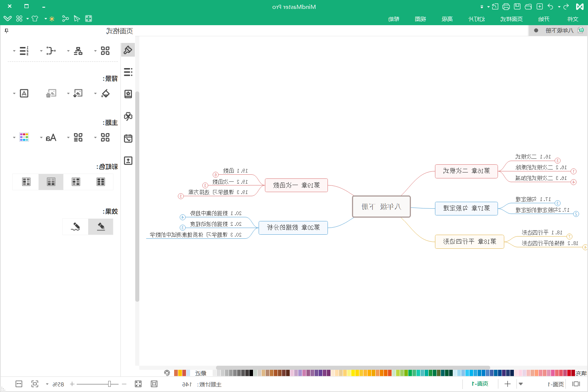Click the paint bucket background color icon
Screen dimensions: 588x392
point(105,93)
